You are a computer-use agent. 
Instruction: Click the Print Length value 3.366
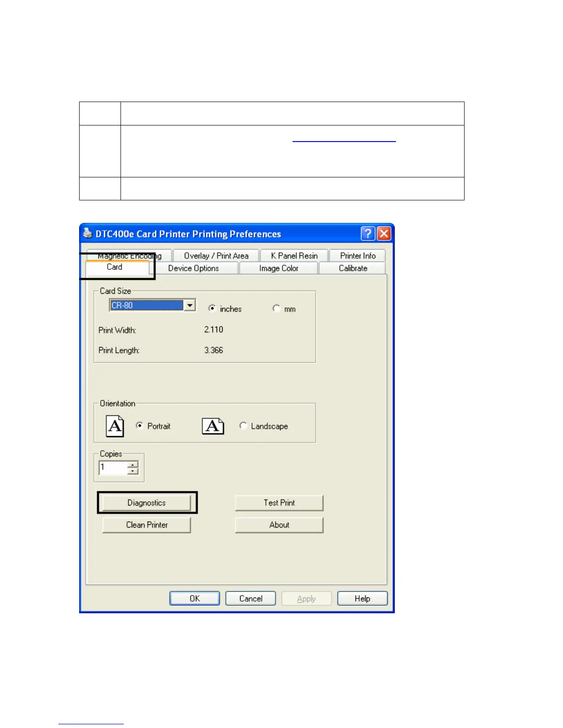213,350
